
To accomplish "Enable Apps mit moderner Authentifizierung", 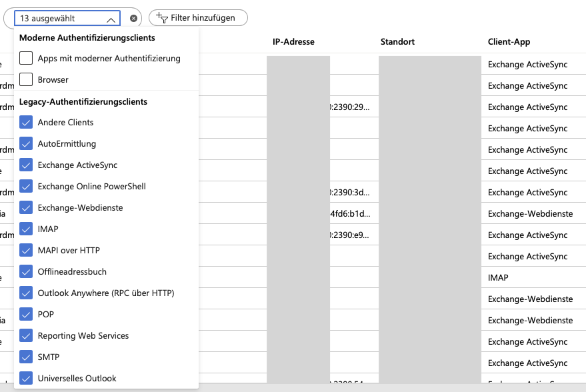I will coord(25,58).
